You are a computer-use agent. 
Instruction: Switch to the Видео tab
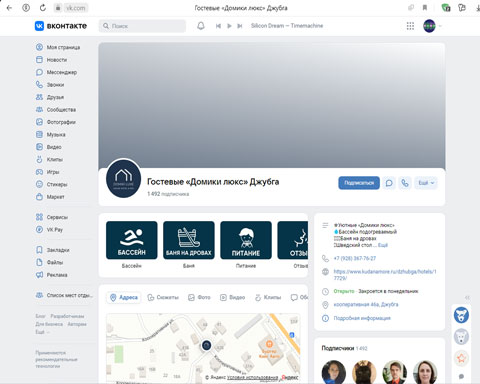(232, 297)
